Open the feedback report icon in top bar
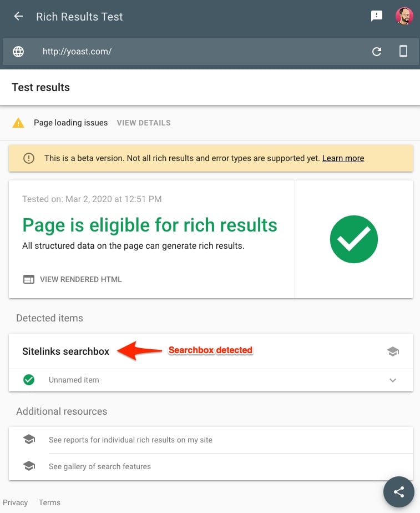Image resolution: width=420 pixels, height=513 pixels. point(377,16)
